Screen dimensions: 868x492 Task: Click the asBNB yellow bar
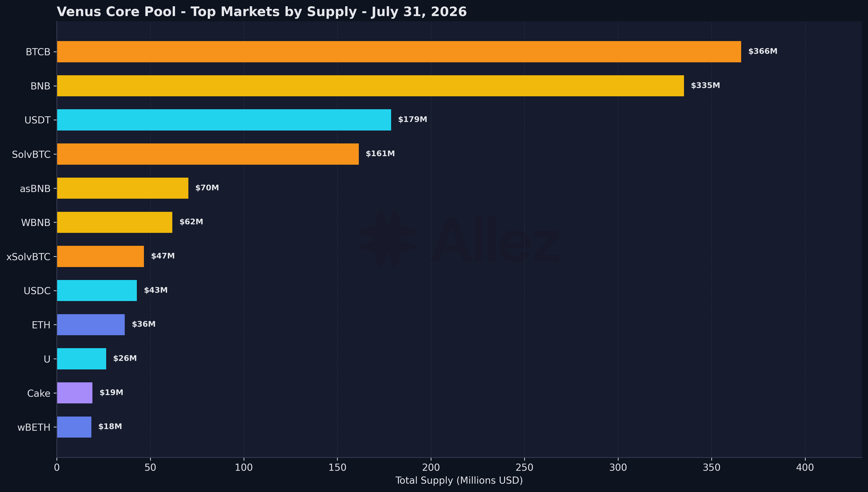[x=122, y=188]
